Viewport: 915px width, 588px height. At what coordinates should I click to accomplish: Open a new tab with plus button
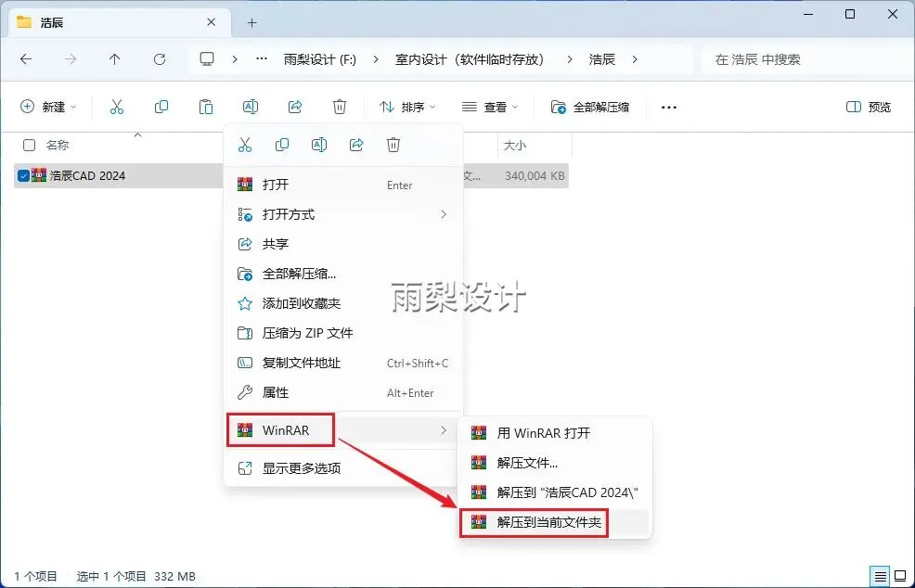[x=252, y=23]
